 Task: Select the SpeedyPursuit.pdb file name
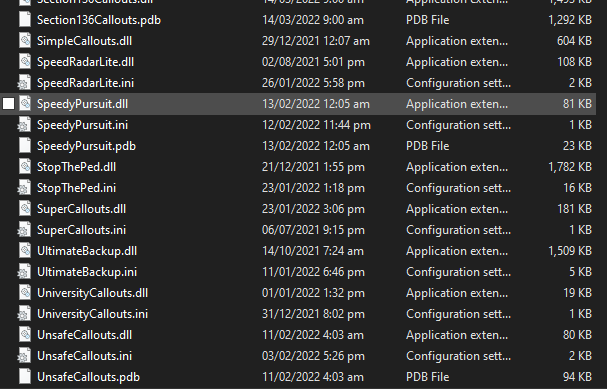click(x=86, y=146)
